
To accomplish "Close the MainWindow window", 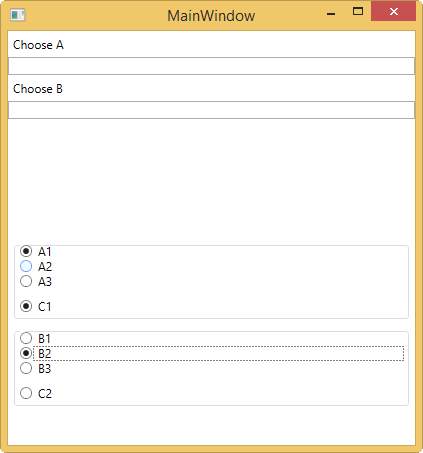I will pyautogui.click(x=394, y=12).
